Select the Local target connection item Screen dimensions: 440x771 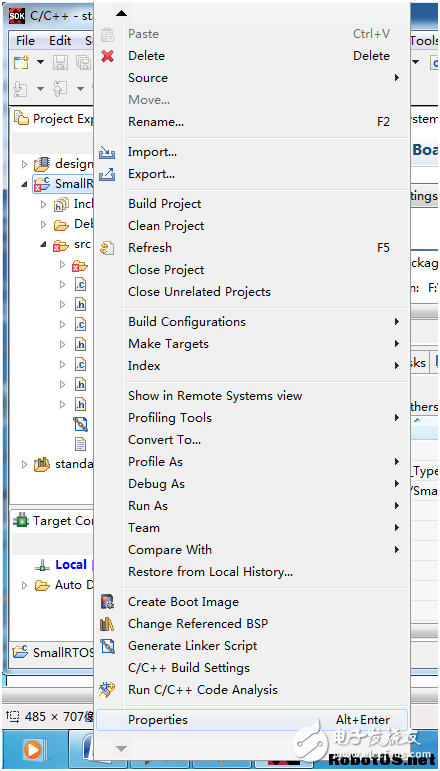(71, 565)
